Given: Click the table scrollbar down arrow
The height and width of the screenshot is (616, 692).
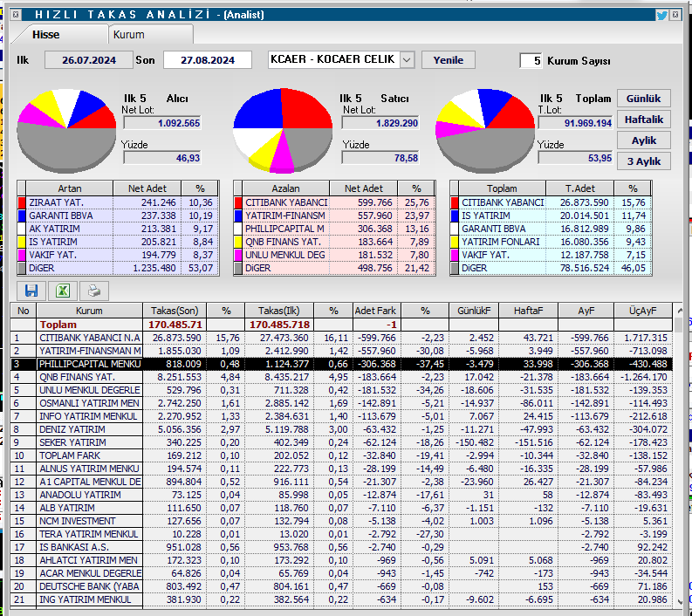Looking at the screenshot, I should tap(679, 601).
